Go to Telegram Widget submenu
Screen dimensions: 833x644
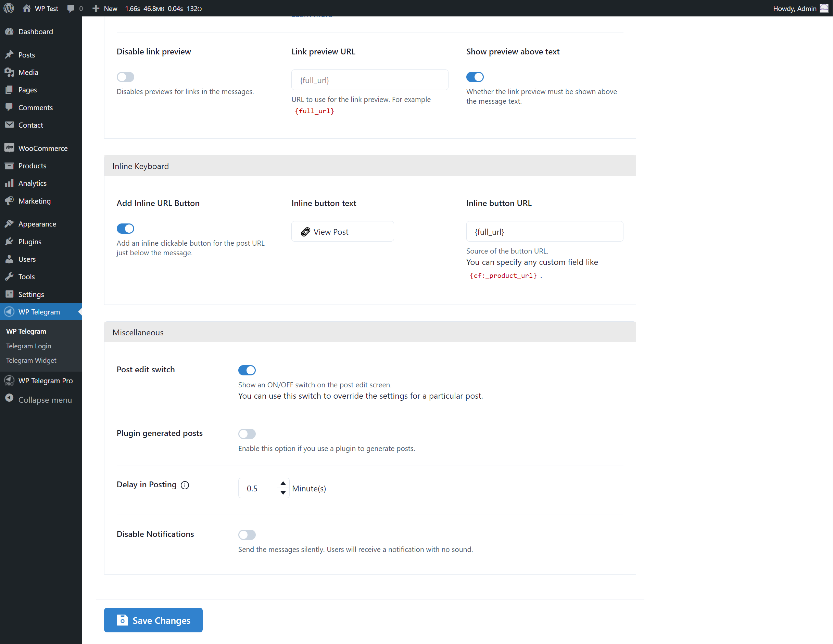(x=31, y=360)
